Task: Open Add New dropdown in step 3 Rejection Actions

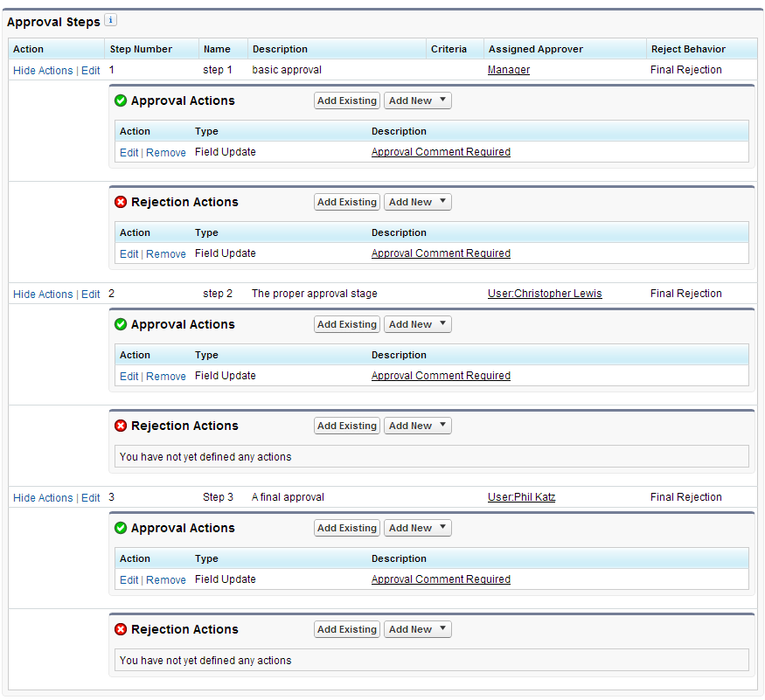Action: tap(417, 630)
